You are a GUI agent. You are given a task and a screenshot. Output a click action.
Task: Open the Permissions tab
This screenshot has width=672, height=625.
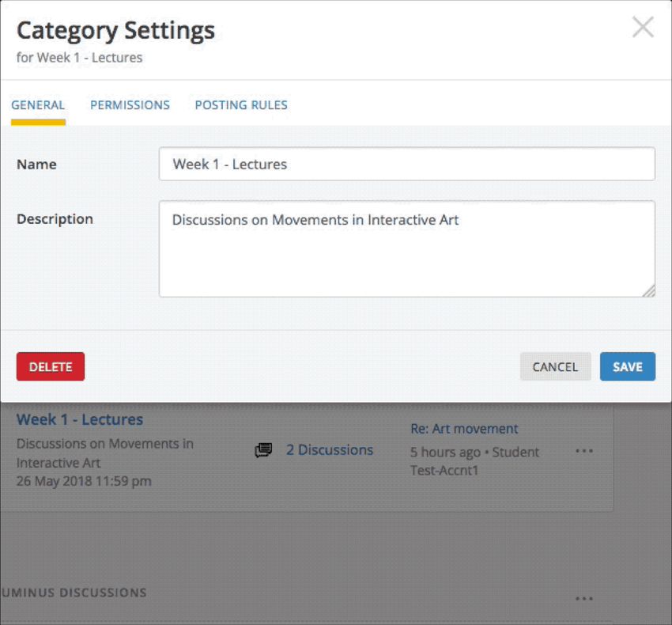130,105
